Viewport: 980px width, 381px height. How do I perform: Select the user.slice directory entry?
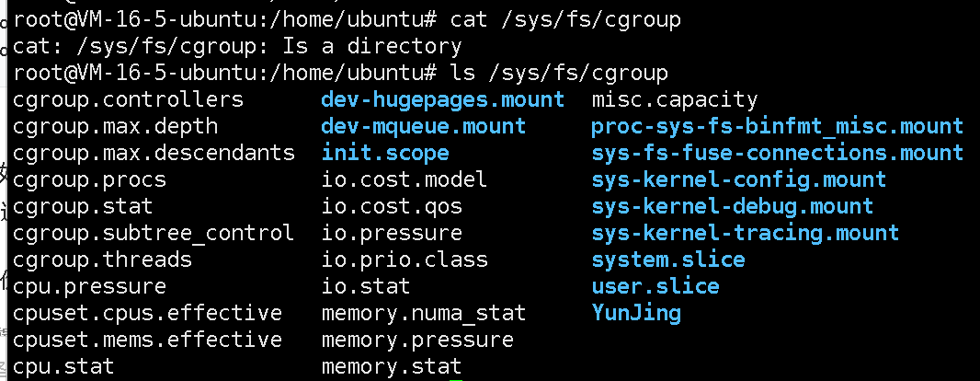coord(655,286)
